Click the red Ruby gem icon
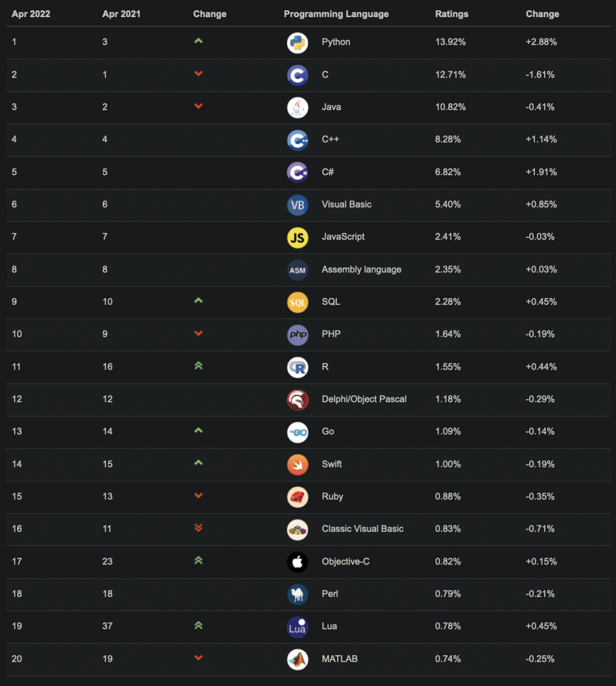The image size is (616, 686). (297, 497)
